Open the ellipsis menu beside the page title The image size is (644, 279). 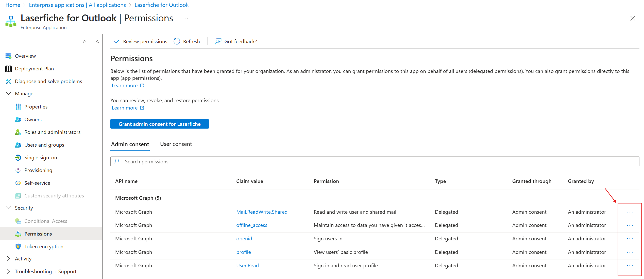[x=186, y=18]
